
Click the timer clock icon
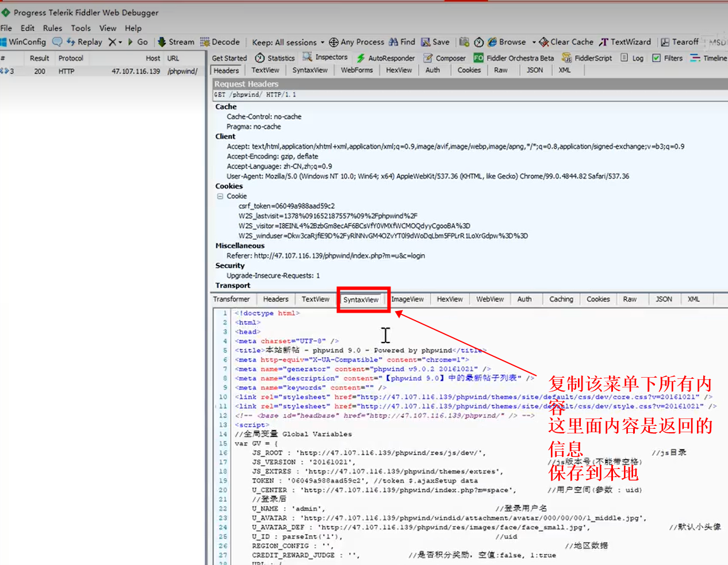point(479,42)
